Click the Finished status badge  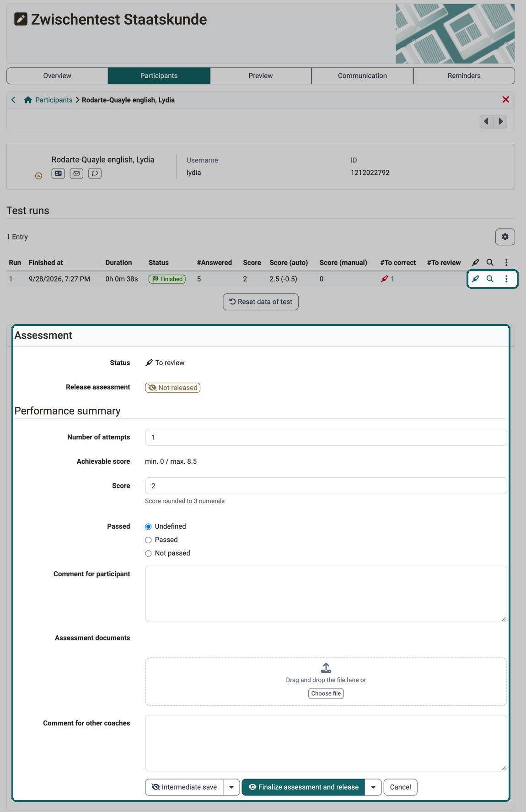coord(167,279)
